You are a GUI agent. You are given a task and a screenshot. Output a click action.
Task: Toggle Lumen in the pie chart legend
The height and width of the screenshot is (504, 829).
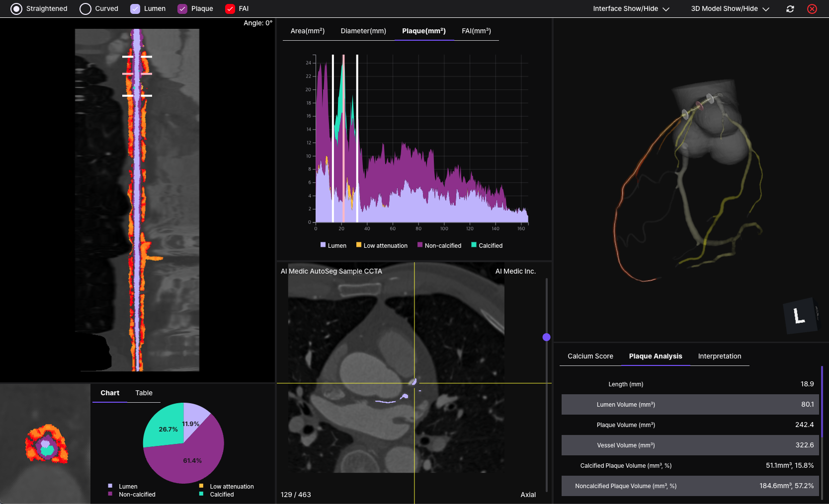123,487
